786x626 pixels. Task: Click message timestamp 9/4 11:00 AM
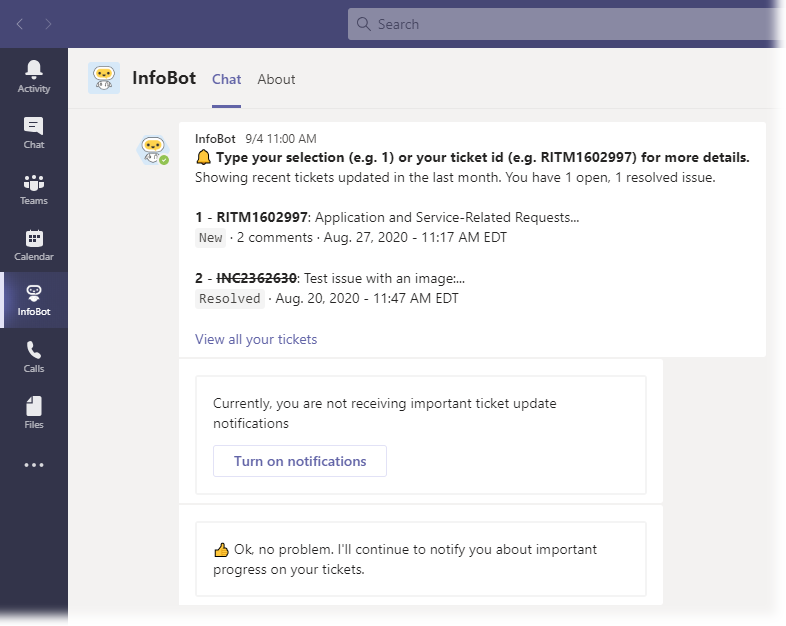click(x=281, y=139)
